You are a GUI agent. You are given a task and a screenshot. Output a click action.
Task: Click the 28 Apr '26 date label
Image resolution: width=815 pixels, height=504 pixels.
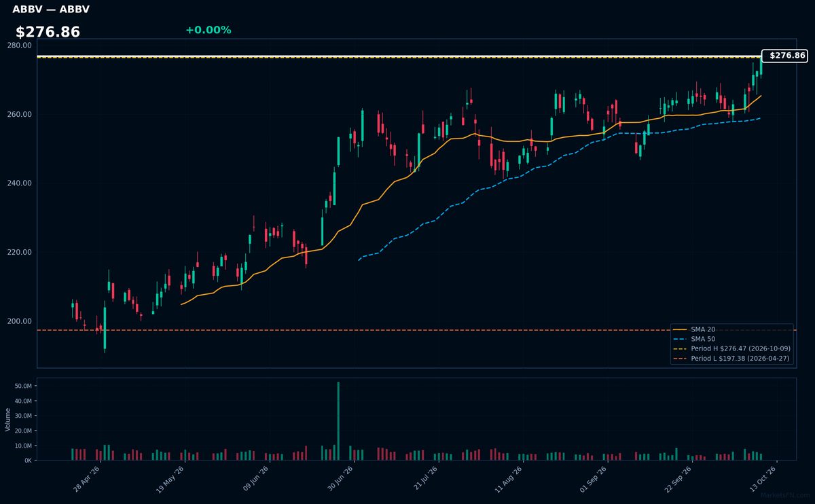pyautogui.click(x=86, y=479)
